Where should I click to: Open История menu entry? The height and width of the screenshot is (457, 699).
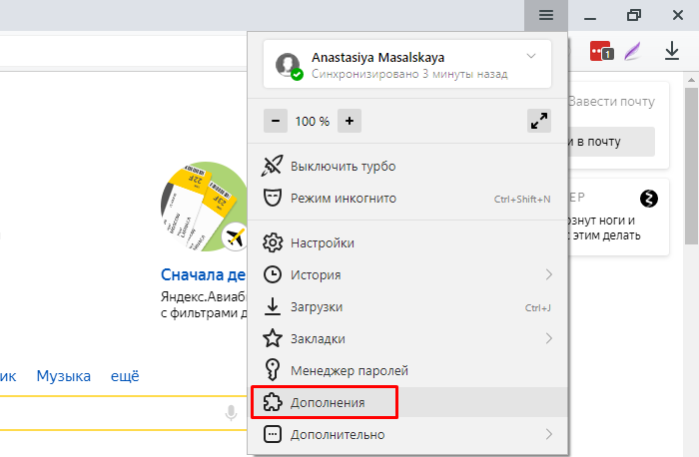[407, 275]
